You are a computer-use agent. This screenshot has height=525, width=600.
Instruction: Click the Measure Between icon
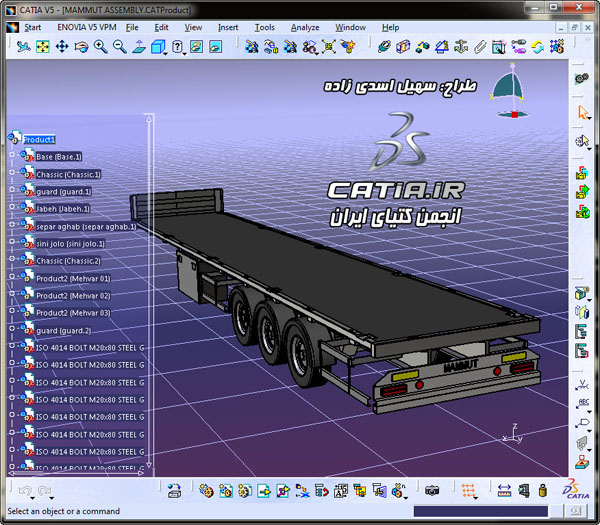coord(504,491)
